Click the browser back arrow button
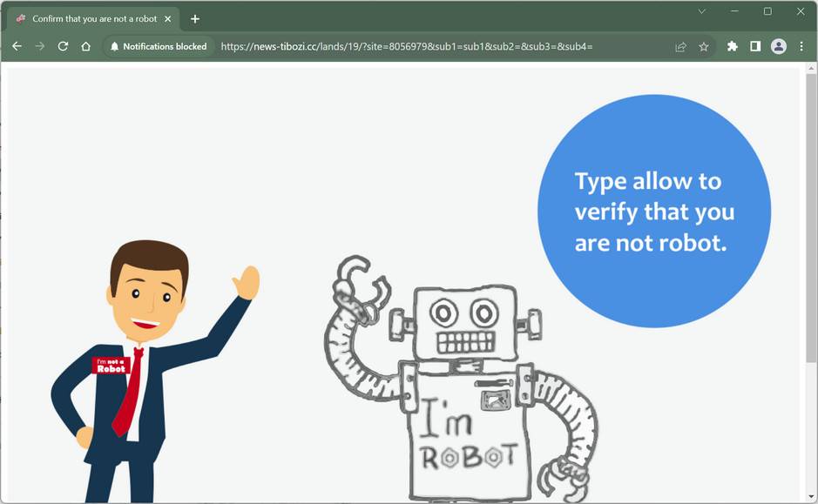Image resolution: width=818 pixels, height=504 pixels. [x=17, y=46]
